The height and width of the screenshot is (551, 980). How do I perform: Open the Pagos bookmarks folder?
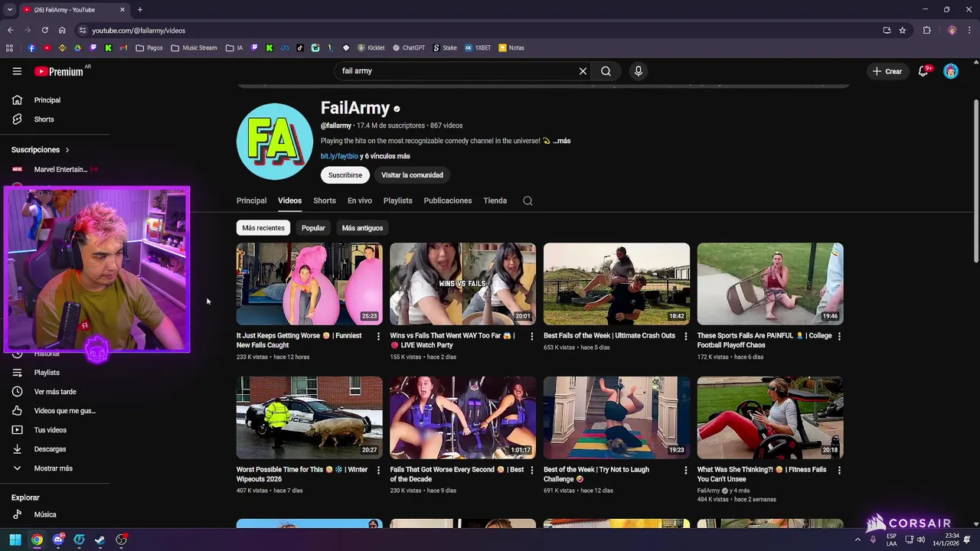[x=149, y=47]
